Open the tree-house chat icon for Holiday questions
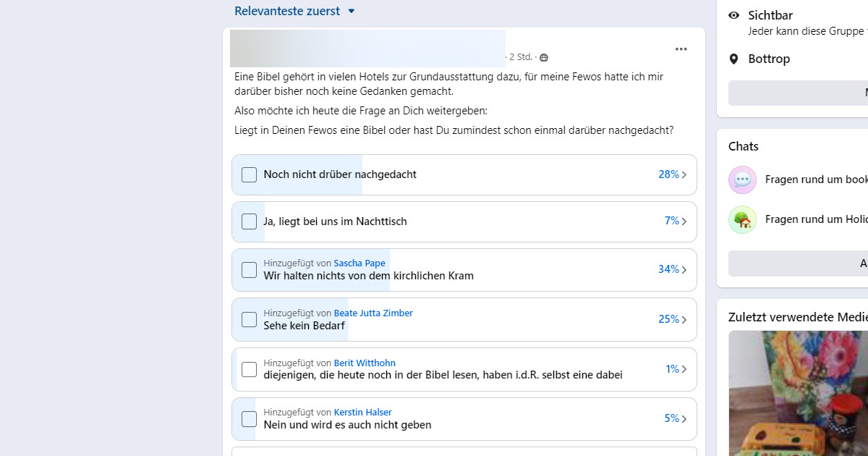Image resolution: width=868 pixels, height=456 pixels. click(742, 219)
